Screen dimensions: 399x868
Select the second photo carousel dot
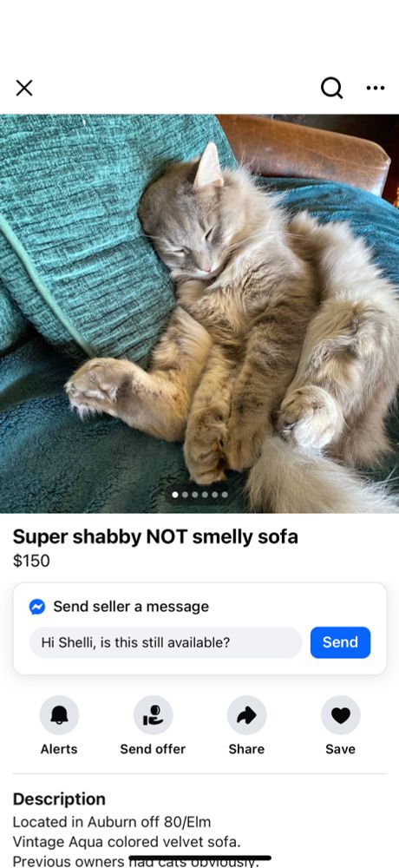[x=186, y=495]
